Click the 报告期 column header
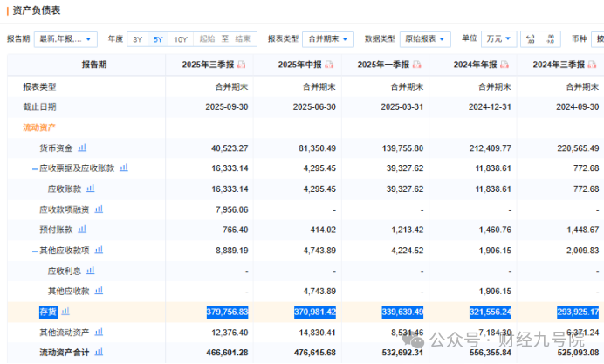The image size is (604, 364). coord(94,65)
